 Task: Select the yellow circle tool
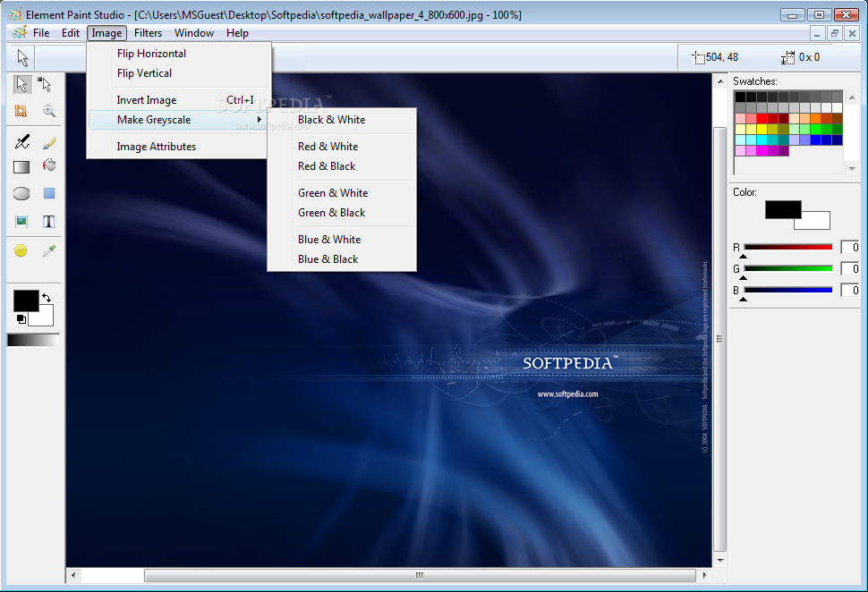click(x=21, y=250)
